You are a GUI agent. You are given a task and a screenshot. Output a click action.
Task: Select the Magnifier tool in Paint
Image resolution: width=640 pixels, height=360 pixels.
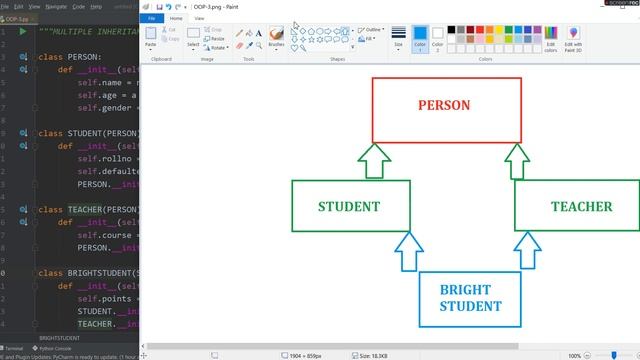(259, 46)
